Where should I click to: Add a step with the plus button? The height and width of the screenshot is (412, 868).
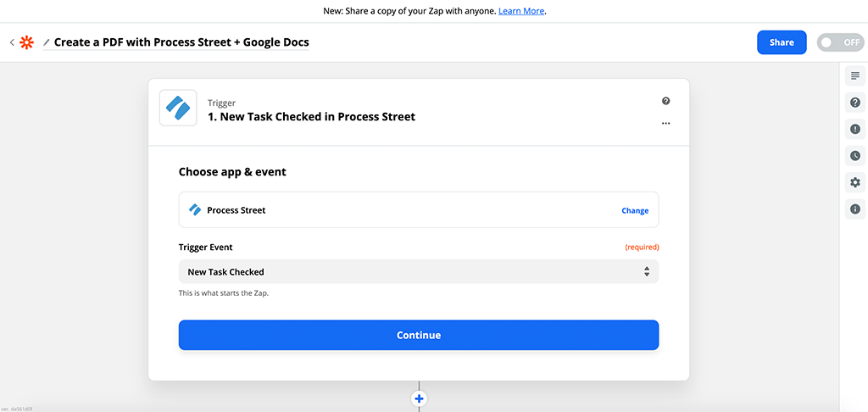(419, 398)
